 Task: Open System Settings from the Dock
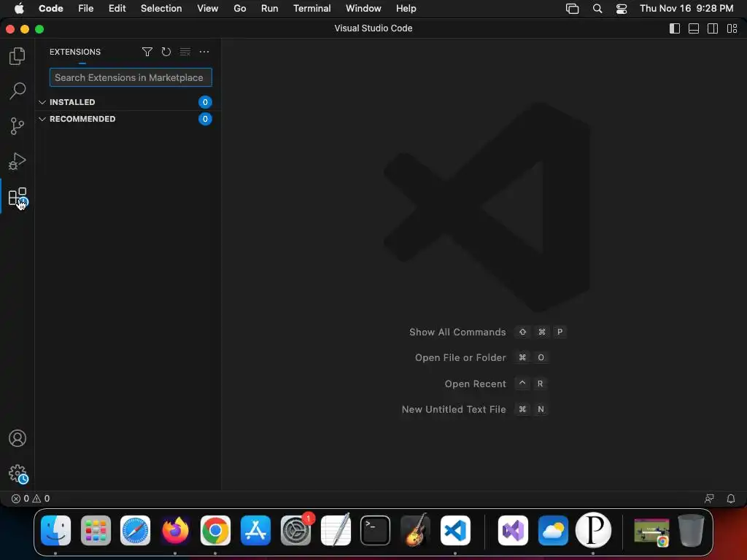click(x=295, y=530)
